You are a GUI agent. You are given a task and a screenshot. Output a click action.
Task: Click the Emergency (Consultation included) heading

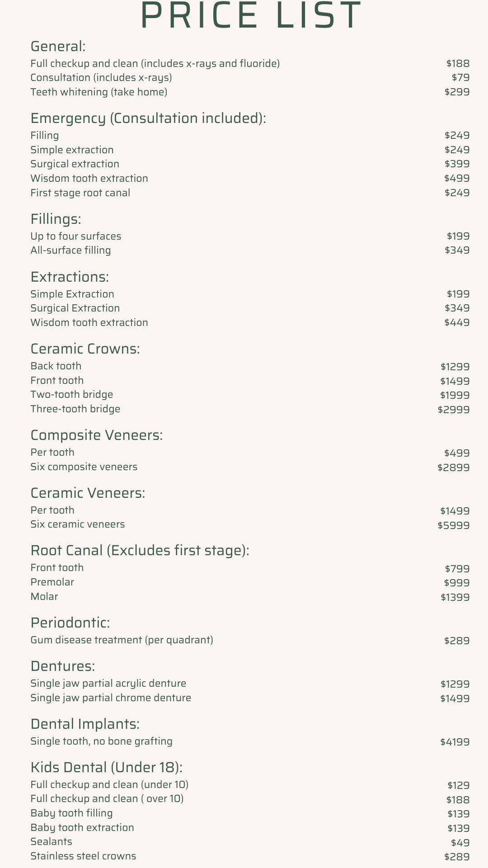tap(148, 118)
